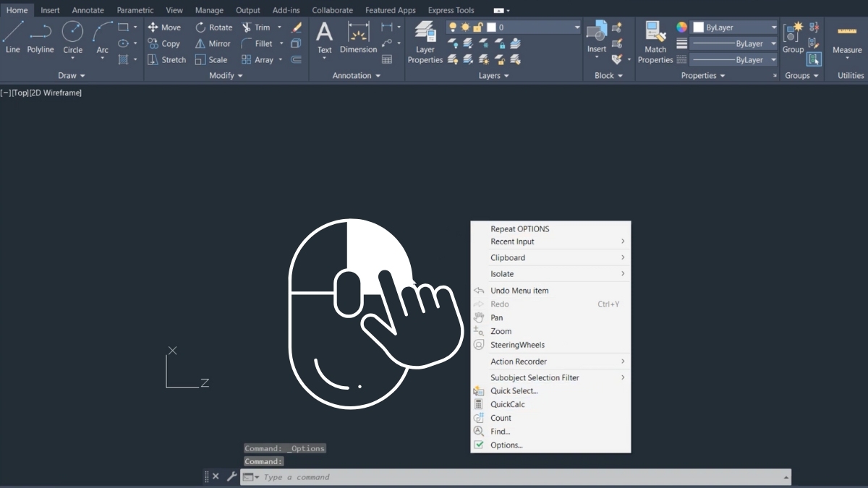Open Layer Properties manager
This screenshot has height=488, width=868.
(x=425, y=42)
